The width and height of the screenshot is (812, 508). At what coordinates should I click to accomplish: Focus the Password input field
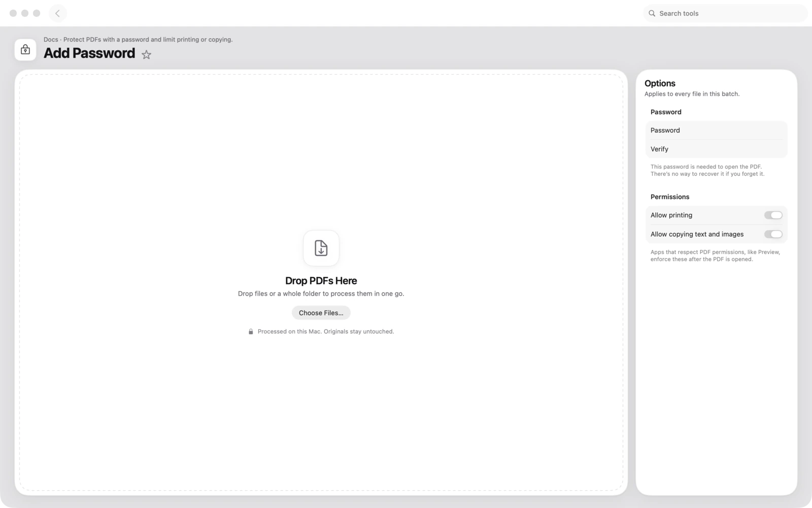(x=717, y=131)
